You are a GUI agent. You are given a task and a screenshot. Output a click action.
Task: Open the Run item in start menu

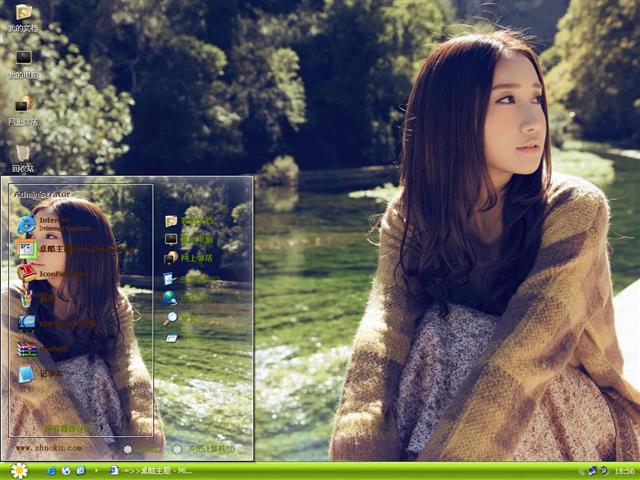pyautogui.click(x=182, y=338)
